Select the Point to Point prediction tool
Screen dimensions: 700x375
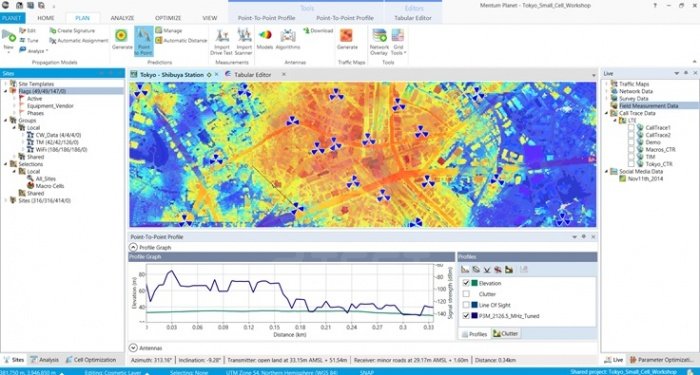(143, 41)
